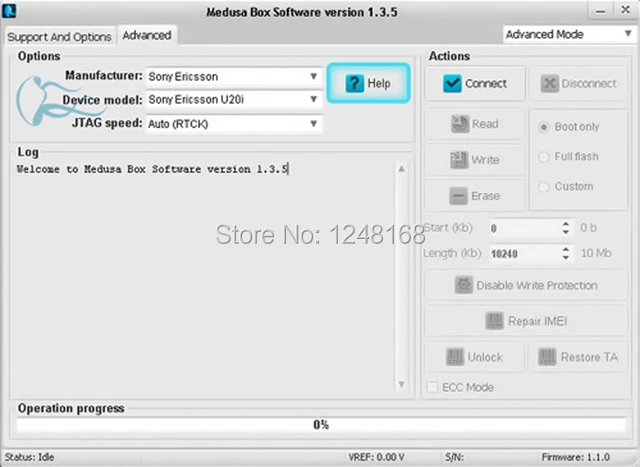Click the Medusa app icon in title bar
This screenshot has height=467, width=640.
9,11
